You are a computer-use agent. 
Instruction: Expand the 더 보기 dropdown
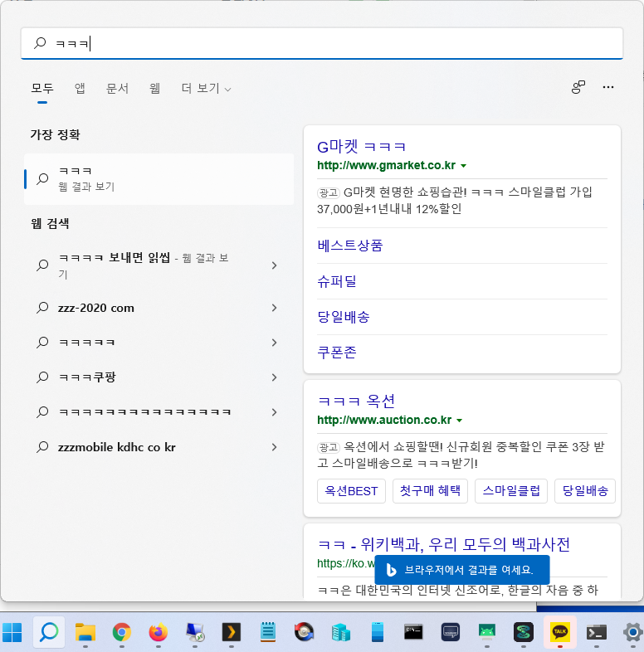tap(206, 88)
